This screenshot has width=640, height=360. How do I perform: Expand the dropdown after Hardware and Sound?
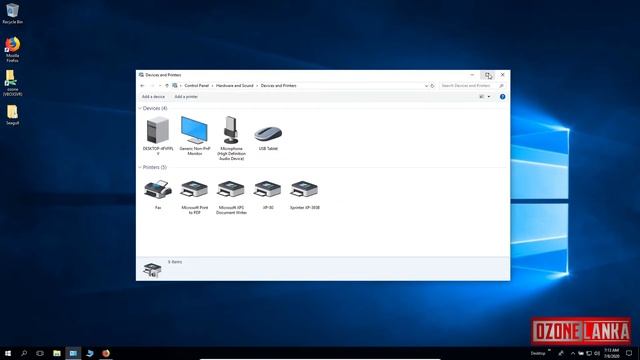pyautogui.click(x=257, y=86)
